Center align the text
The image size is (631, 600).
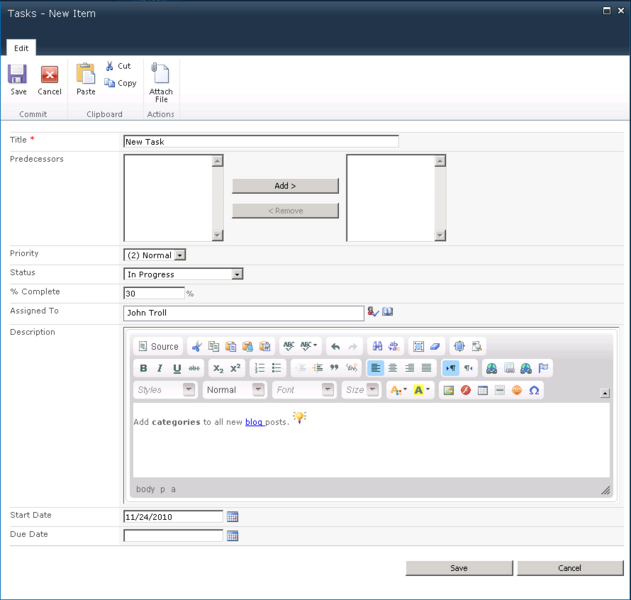[392, 368]
